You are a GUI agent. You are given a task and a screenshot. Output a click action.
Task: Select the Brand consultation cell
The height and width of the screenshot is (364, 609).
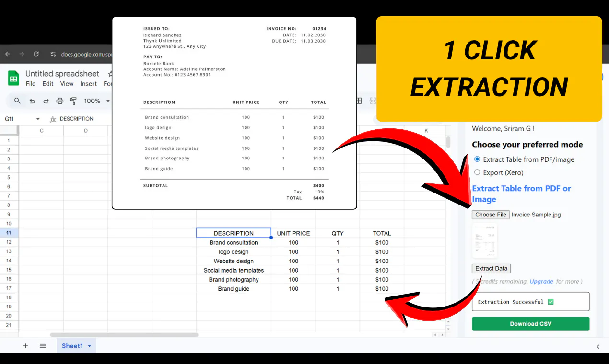[234, 242]
